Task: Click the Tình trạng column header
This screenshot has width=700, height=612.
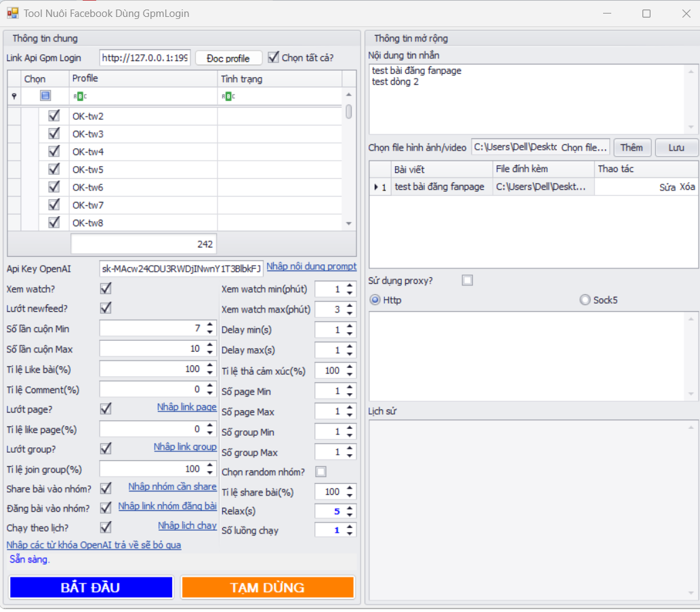Action: point(280,79)
